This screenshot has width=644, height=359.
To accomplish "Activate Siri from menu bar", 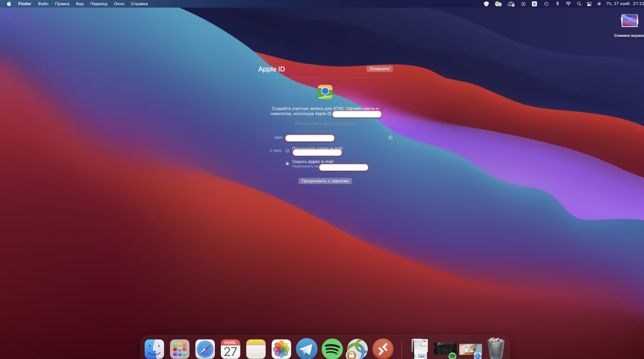I will 599,4.
